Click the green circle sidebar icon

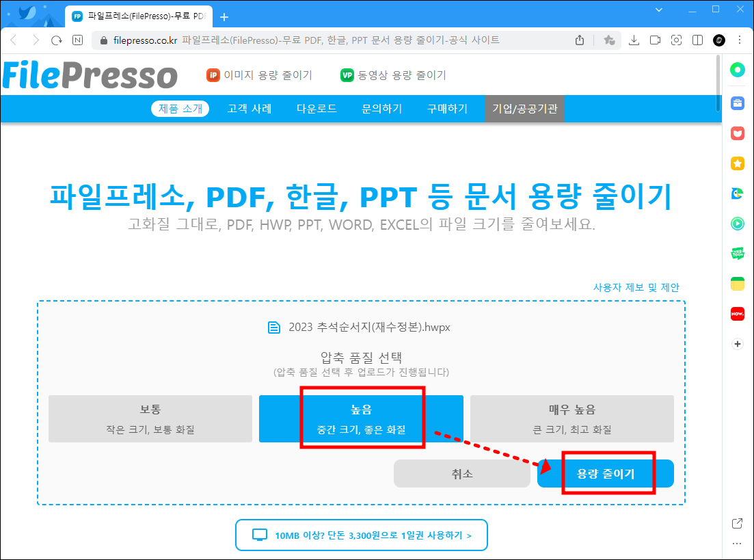737,70
